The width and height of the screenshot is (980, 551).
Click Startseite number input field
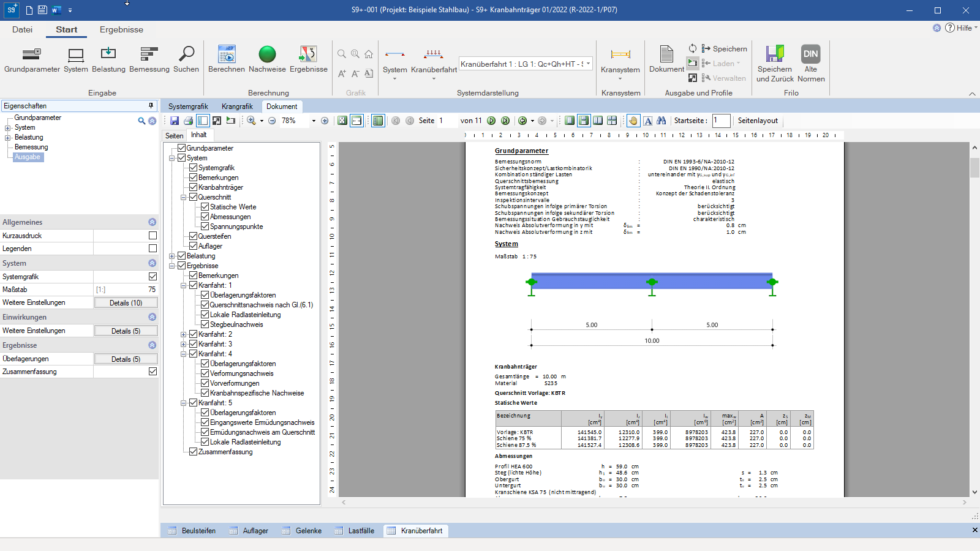click(x=721, y=121)
